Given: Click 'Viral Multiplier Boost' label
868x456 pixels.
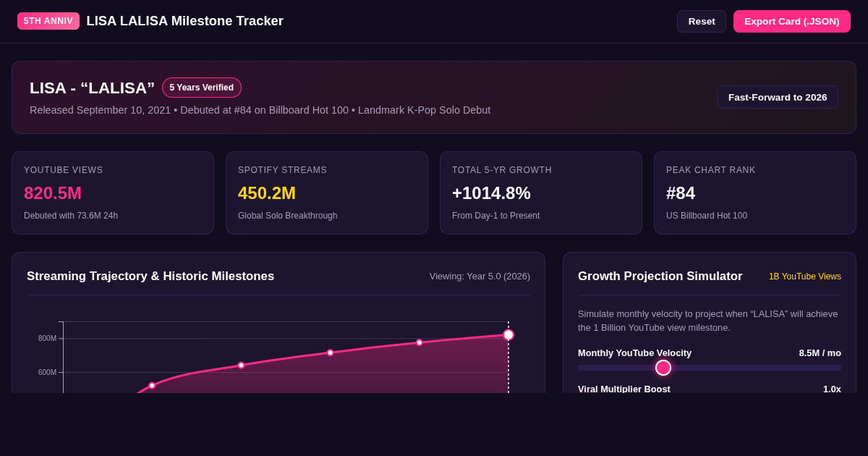Looking at the screenshot, I should tap(624, 389).
